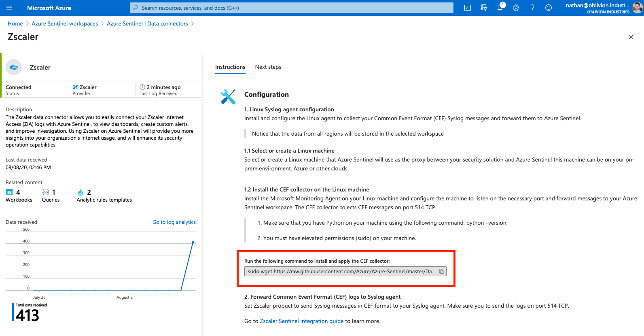This screenshot has width=644, height=336.
Task: Open Zscaler Sentinel integration guide link
Action: click(301, 321)
